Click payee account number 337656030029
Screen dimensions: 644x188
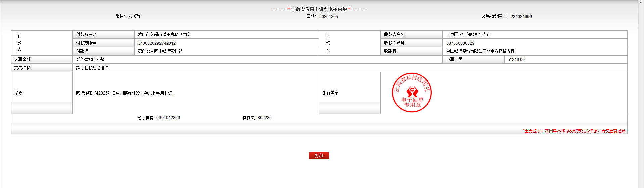point(460,43)
